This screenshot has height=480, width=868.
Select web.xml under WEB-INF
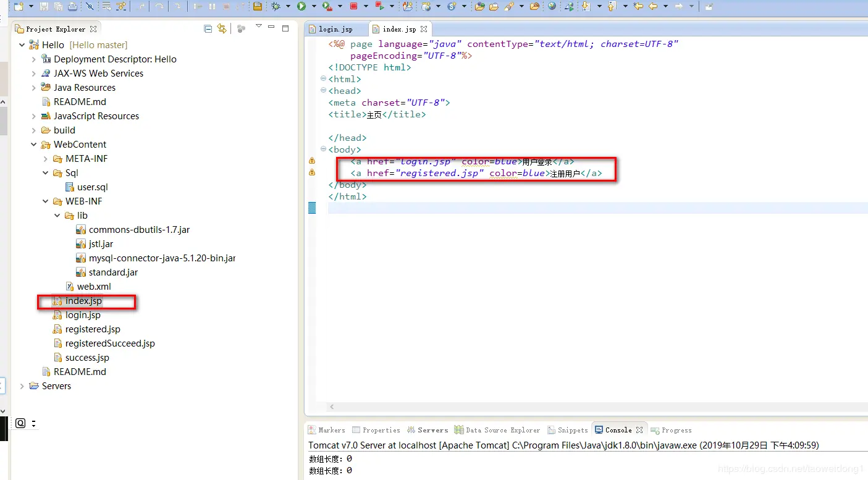point(88,287)
